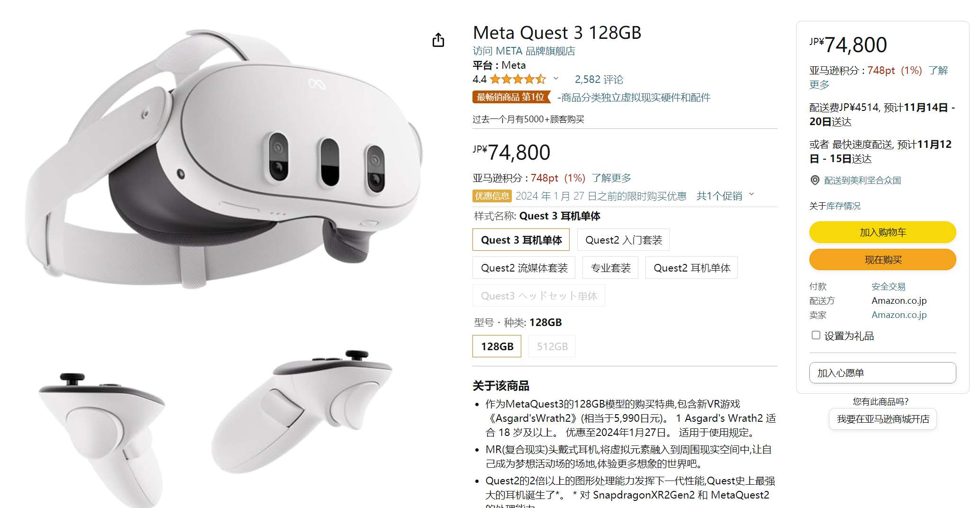The height and width of the screenshot is (508, 980).
Task: Click the star rating icons
Action: tap(517, 79)
